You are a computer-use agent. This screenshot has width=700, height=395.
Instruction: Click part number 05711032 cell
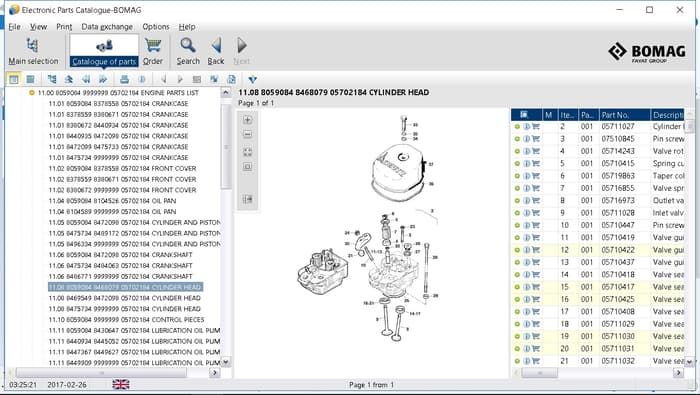click(x=617, y=361)
